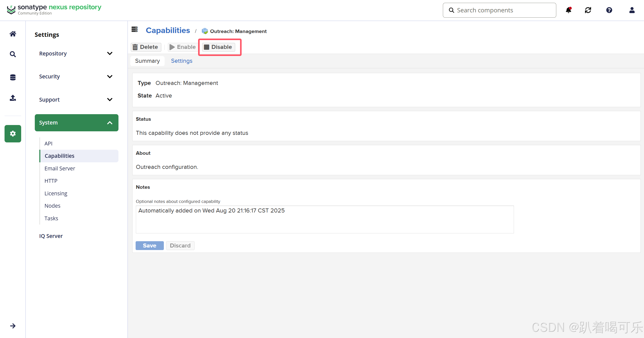This screenshot has height=338, width=644.
Task: Switch to the Settings tab
Action: click(181, 61)
